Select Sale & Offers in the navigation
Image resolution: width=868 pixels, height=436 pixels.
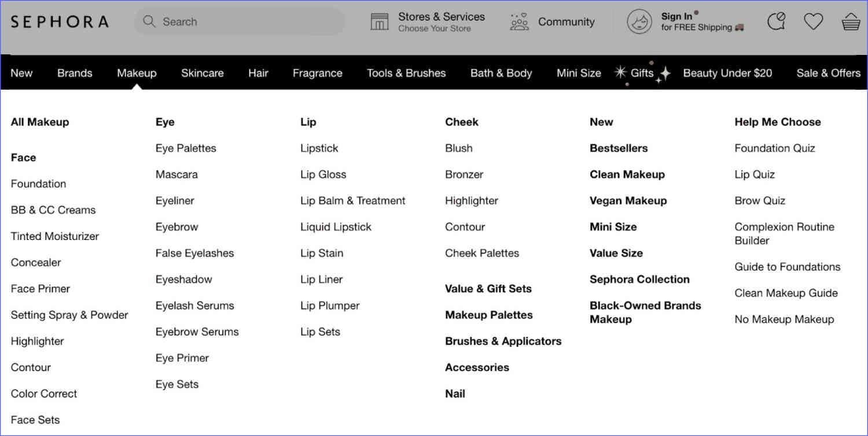(828, 73)
